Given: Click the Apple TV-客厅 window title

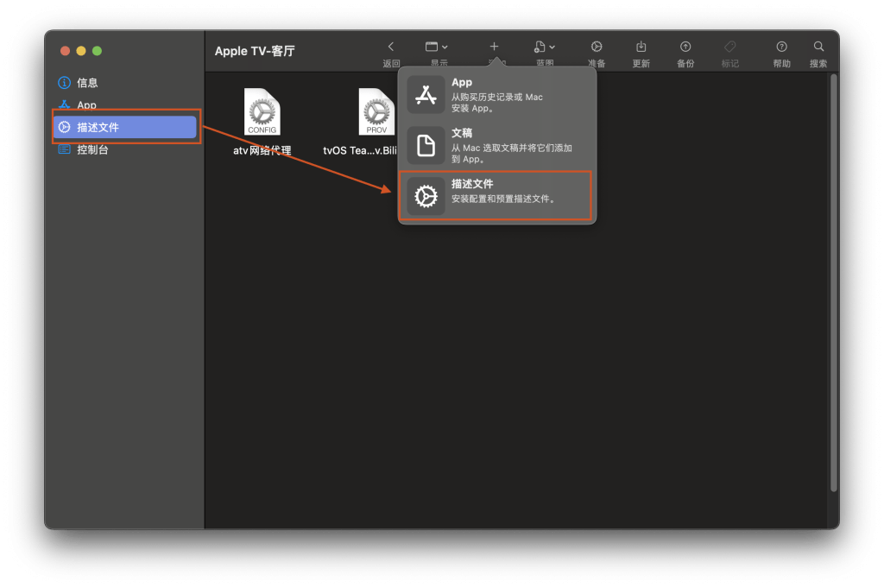Looking at the screenshot, I should click(255, 51).
